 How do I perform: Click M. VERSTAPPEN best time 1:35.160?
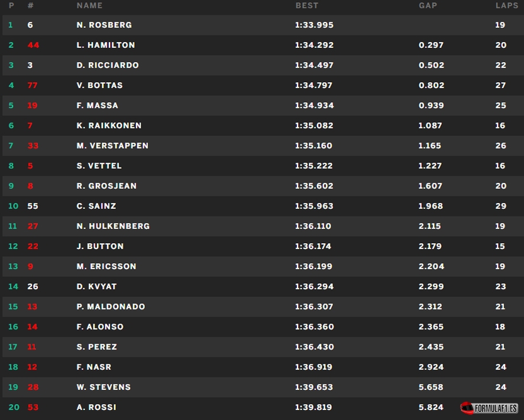314,146
